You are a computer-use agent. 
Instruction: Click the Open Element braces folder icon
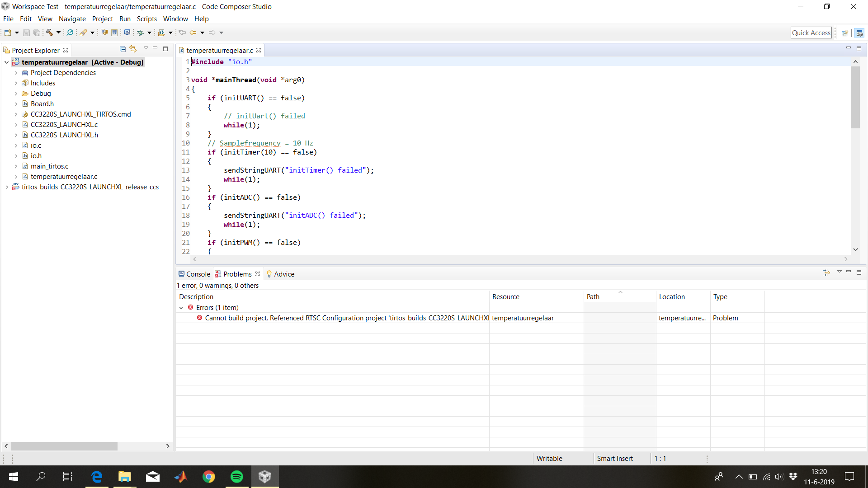(x=161, y=33)
